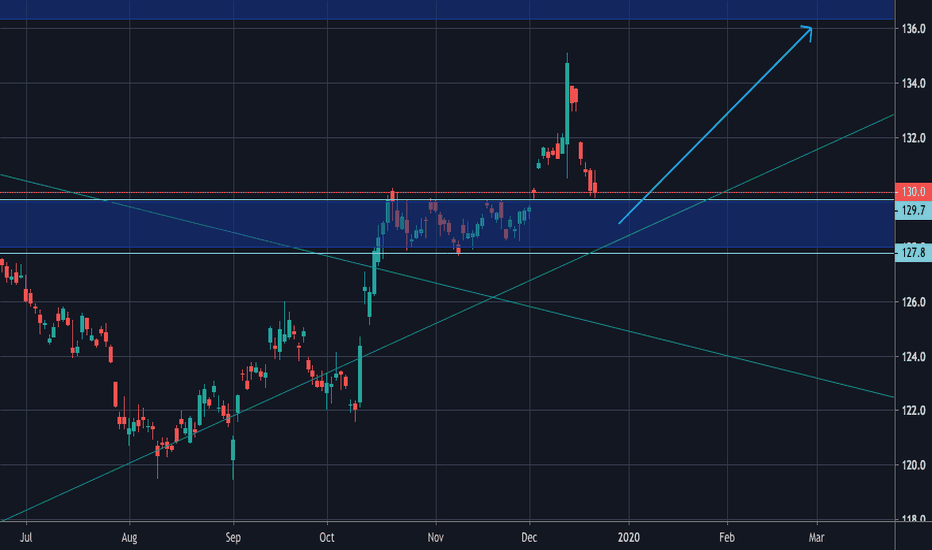Click the 126.0 price axis label
Screen dimensions: 932x550
pyautogui.click(x=914, y=302)
